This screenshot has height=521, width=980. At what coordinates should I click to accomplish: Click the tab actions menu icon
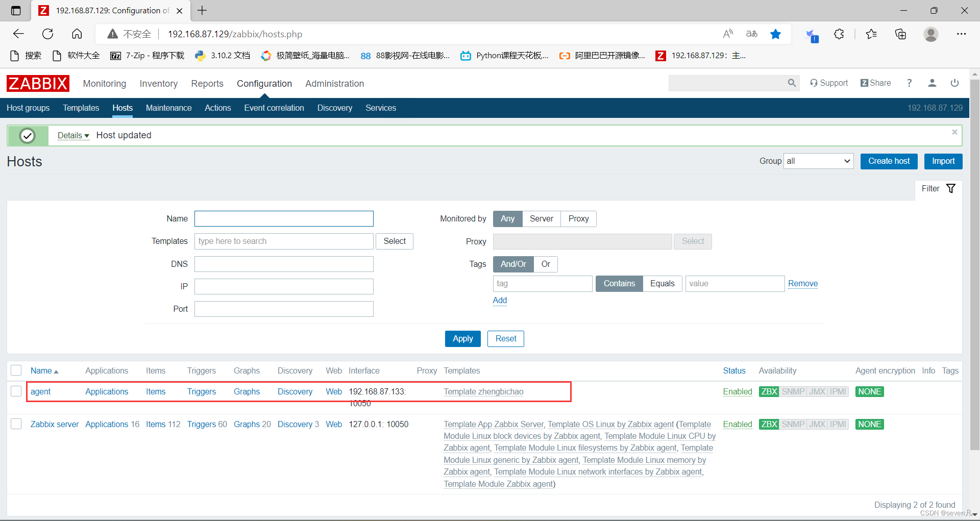pos(16,10)
